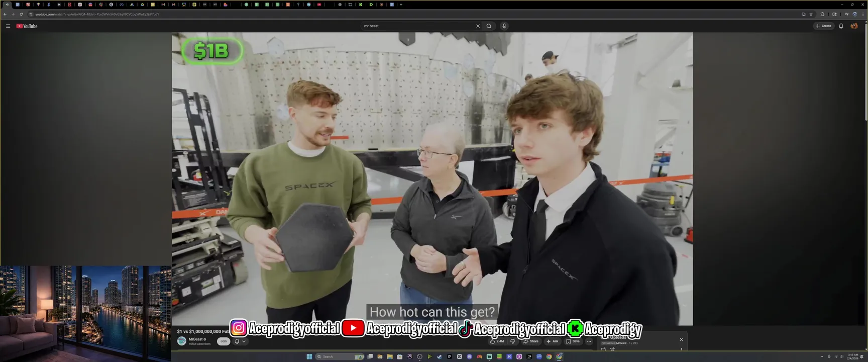Open the browser extensions puzzle icon
The width and height of the screenshot is (868, 362).
point(822,14)
